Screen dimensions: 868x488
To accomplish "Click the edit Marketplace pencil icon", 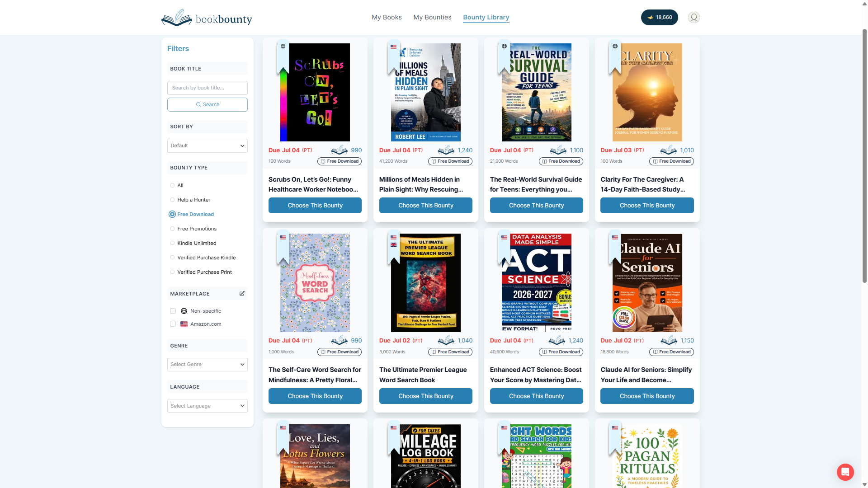I will click(x=242, y=293).
